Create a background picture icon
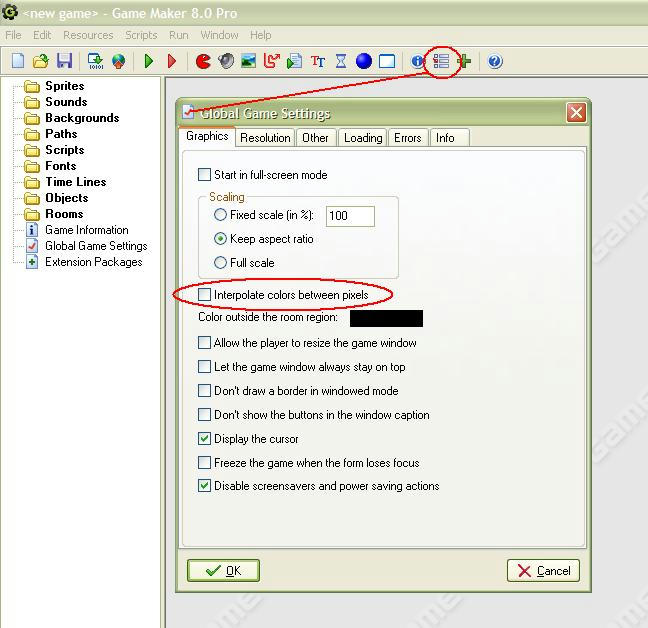The height and width of the screenshot is (628, 648). pyautogui.click(x=249, y=61)
